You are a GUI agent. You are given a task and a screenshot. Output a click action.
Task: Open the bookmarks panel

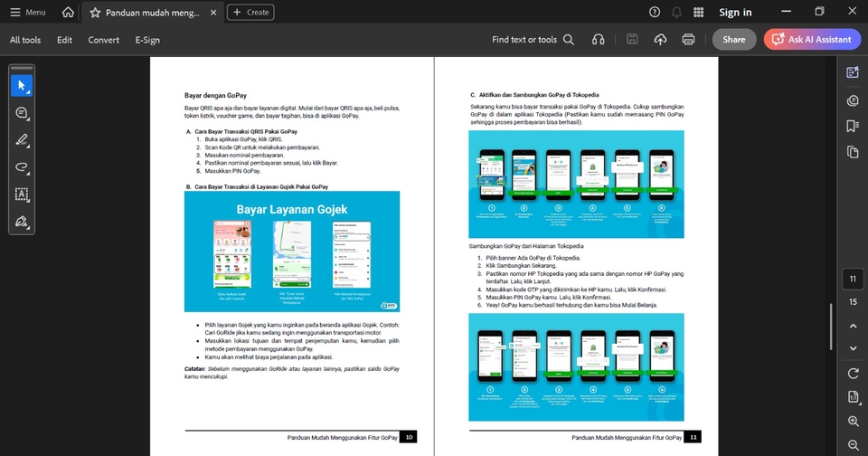point(853,127)
